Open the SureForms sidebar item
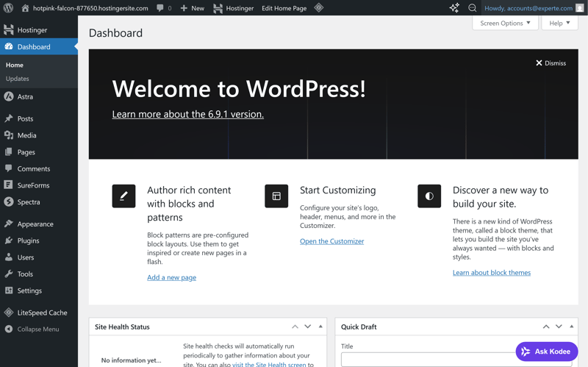Screen dimensions: 588x367 coord(33,185)
